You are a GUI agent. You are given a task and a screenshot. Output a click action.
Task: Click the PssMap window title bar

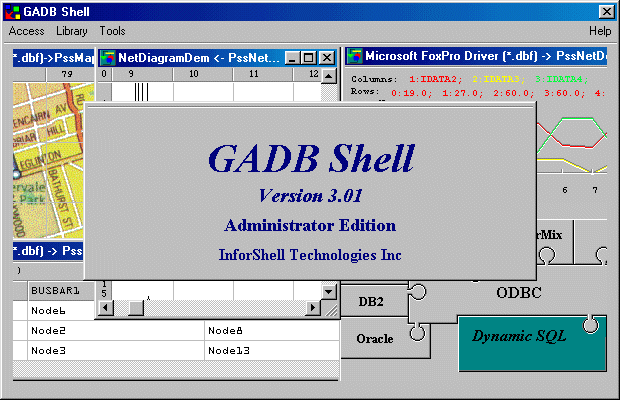point(53,58)
